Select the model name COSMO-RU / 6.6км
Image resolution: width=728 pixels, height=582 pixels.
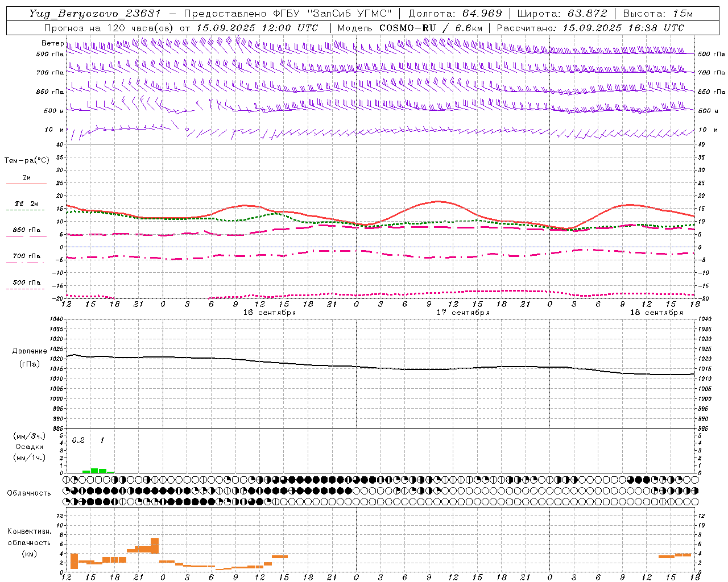(x=431, y=28)
